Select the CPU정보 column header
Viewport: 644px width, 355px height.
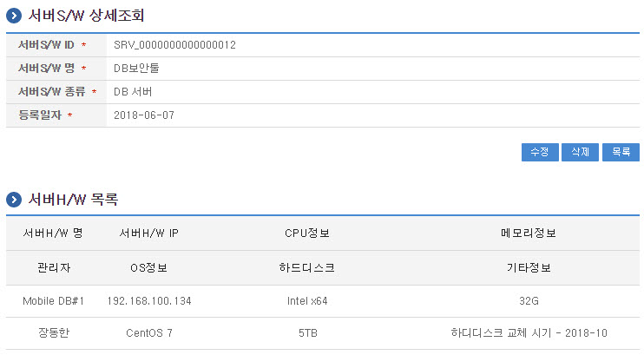[307, 233]
